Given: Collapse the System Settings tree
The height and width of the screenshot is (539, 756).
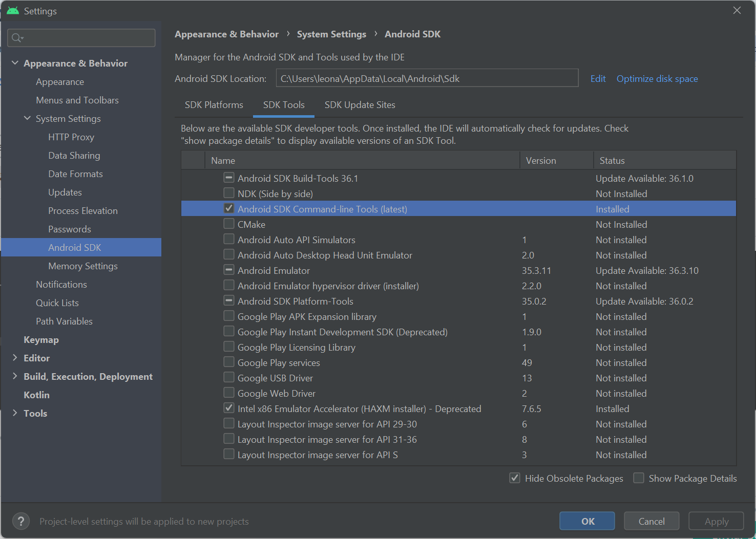Looking at the screenshot, I should (x=27, y=118).
